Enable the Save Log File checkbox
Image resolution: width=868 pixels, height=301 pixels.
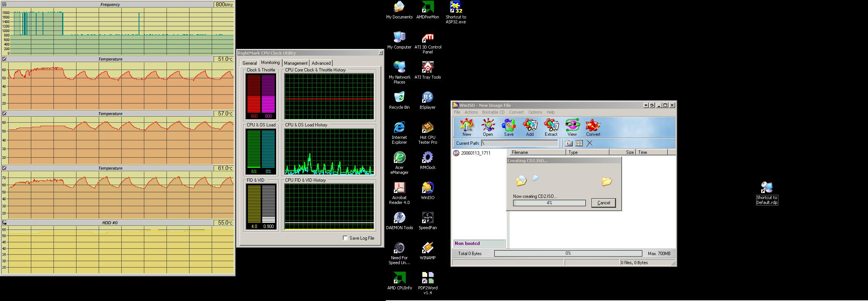coord(345,238)
